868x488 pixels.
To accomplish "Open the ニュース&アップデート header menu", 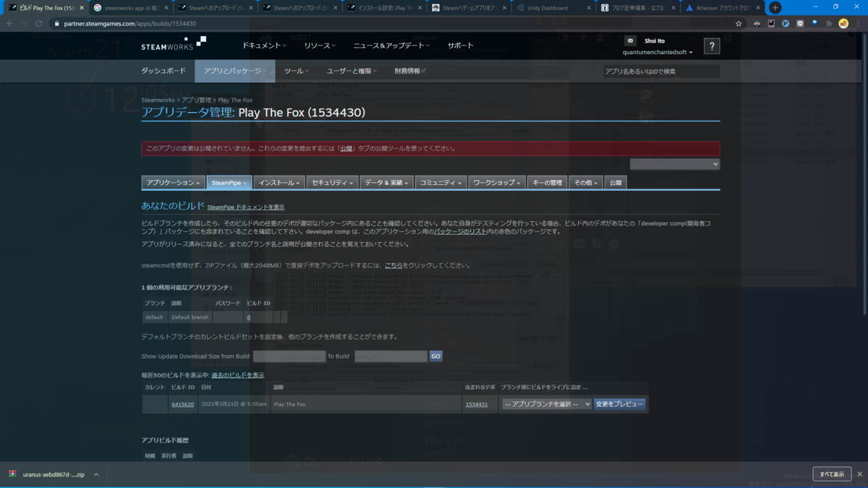I will pyautogui.click(x=391, y=46).
